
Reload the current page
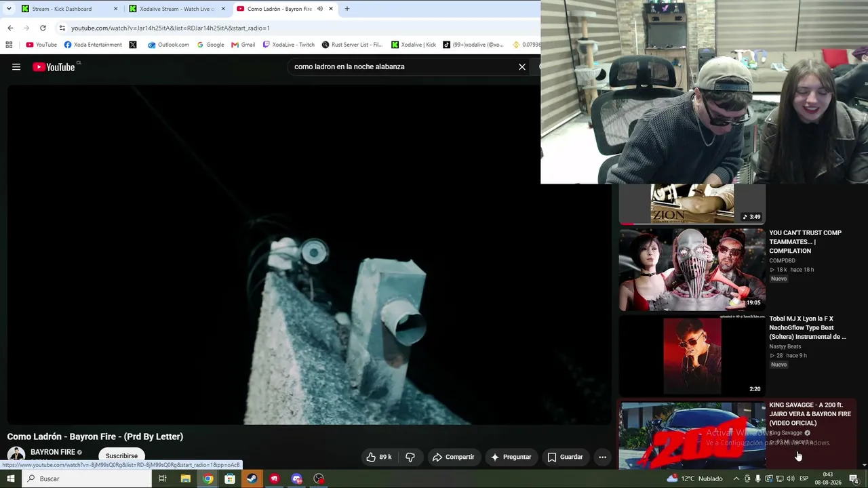(x=43, y=28)
